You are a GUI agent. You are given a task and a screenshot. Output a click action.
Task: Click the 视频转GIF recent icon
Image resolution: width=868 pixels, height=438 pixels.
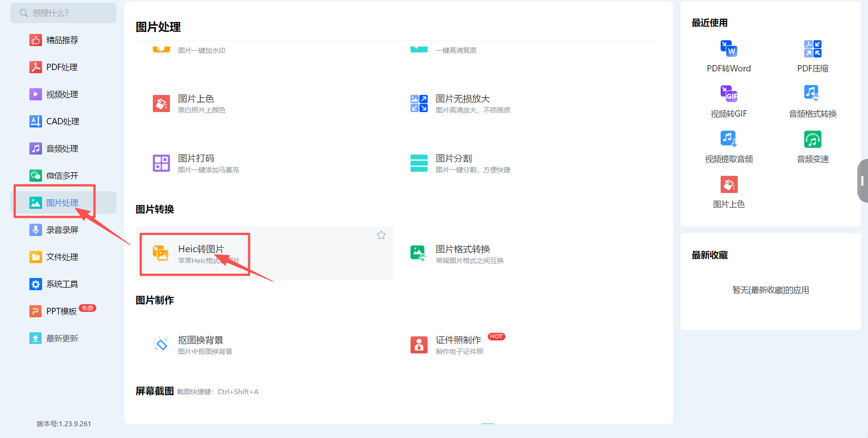pos(729,102)
